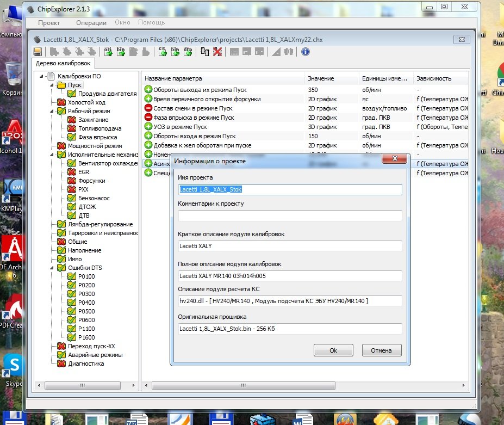Toggle the check mark next to 'Бензонасос'

pyautogui.click(x=72, y=198)
